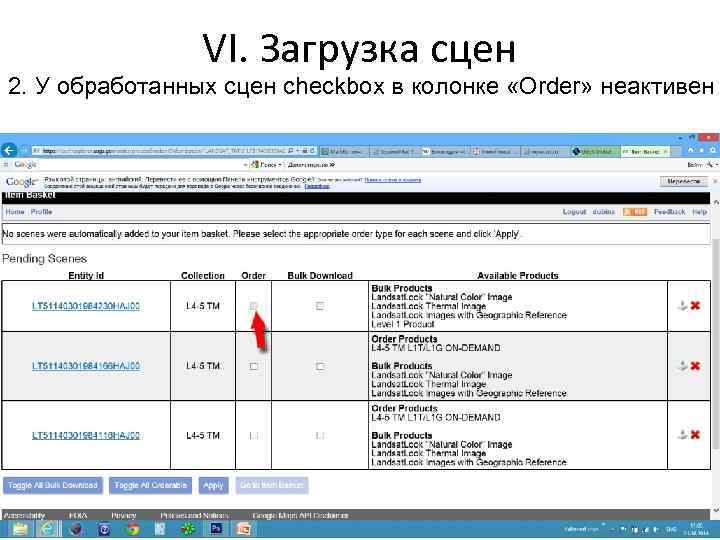Click the Go to Item Basket button
The width and height of the screenshot is (720, 540).
(x=272, y=485)
